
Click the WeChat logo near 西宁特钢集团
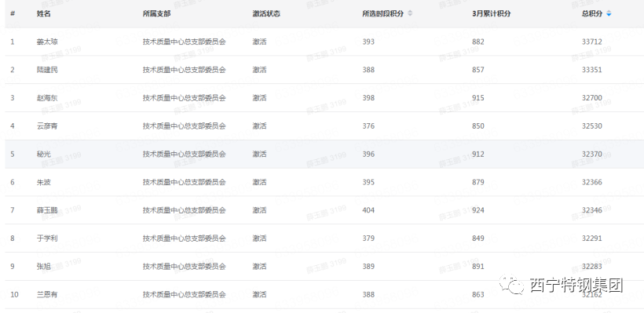tap(511, 284)
